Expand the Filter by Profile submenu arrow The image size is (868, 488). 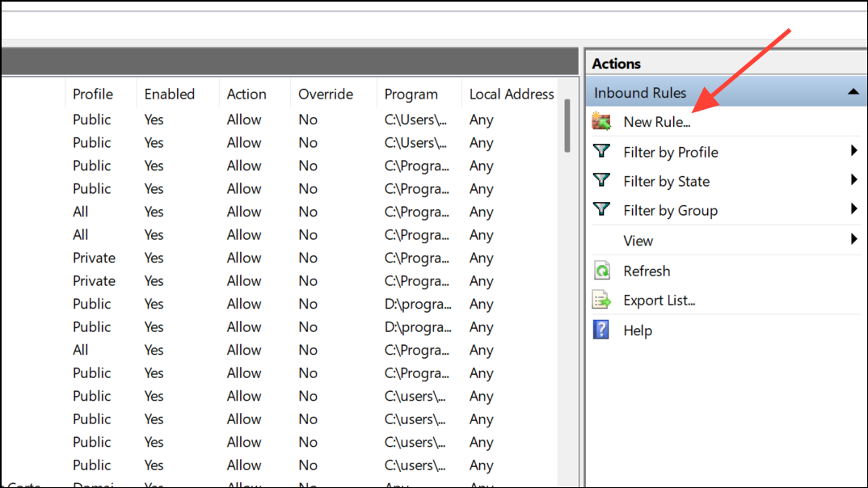point(853,151)
